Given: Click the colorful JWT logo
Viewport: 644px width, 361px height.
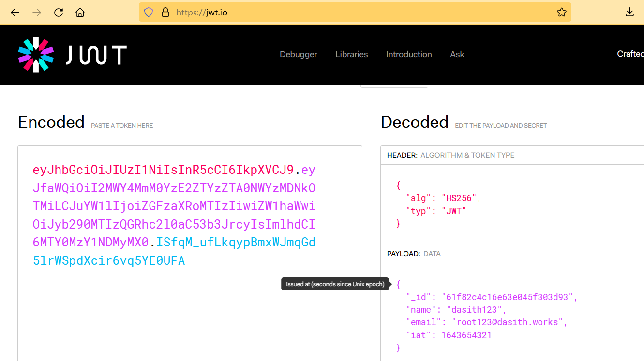Looking at the screenshot, I should pos(72,55).
